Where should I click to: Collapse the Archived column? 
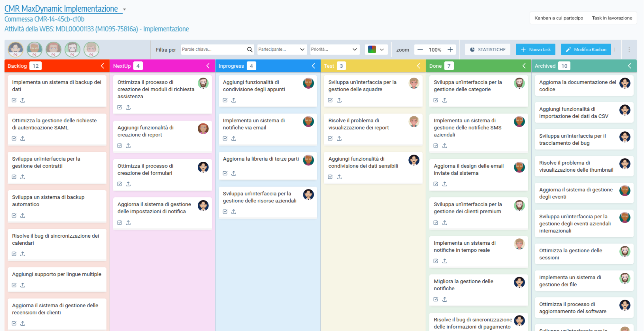(x=630, y=66)
